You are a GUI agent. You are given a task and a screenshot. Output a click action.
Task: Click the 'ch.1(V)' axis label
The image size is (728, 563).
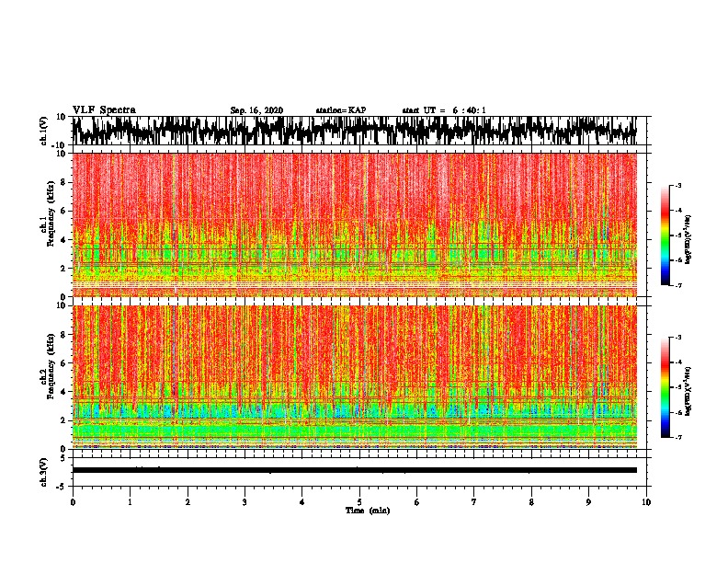(x=44, y=131)
